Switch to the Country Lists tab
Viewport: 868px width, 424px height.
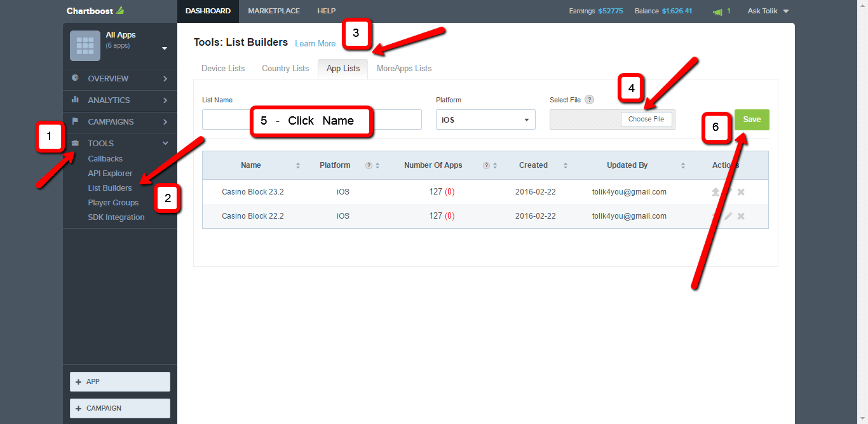click(285, 68)
